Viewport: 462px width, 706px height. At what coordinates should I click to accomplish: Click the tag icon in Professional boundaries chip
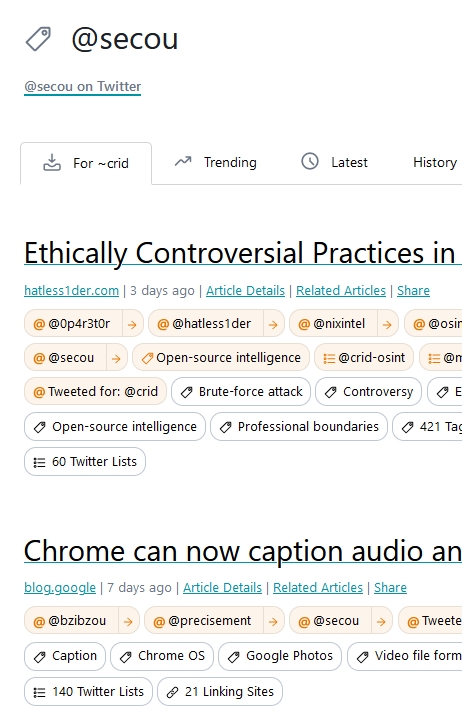[x=225, y=427]
